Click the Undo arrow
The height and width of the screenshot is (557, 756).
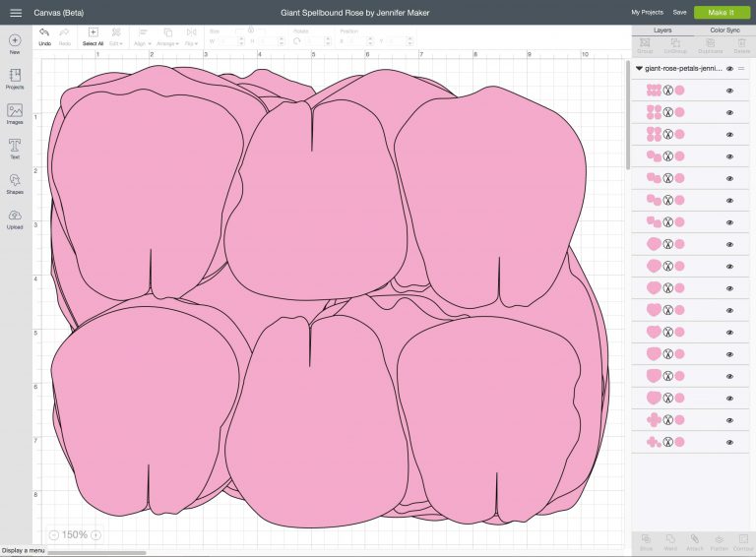pyautogui.click(x=44, y=32)
